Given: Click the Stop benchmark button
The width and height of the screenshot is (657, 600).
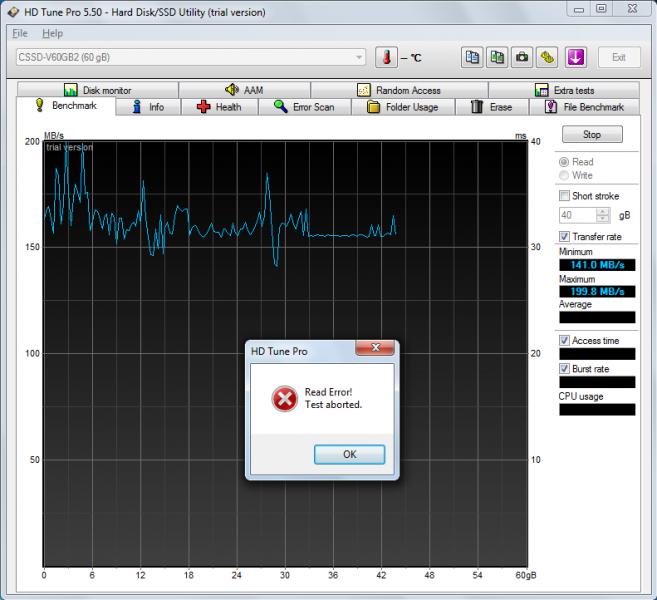Looking at the screenshot, I should click(x=591, y=134).
